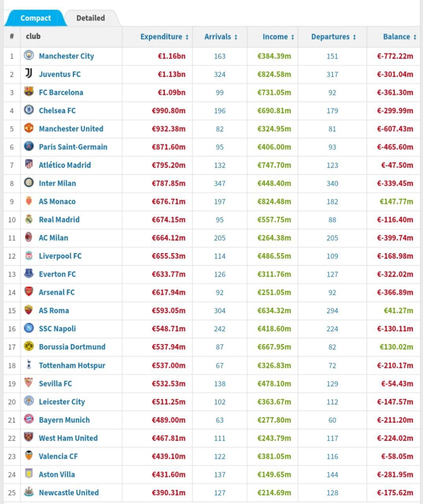Open Juventus FC arrivals count 324
The height and width of the screenshot is (504, 423).
click(x=219, y=74)
